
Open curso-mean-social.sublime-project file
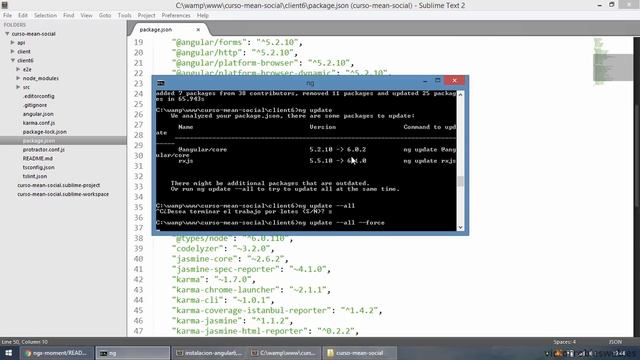[x=58, y=185]
